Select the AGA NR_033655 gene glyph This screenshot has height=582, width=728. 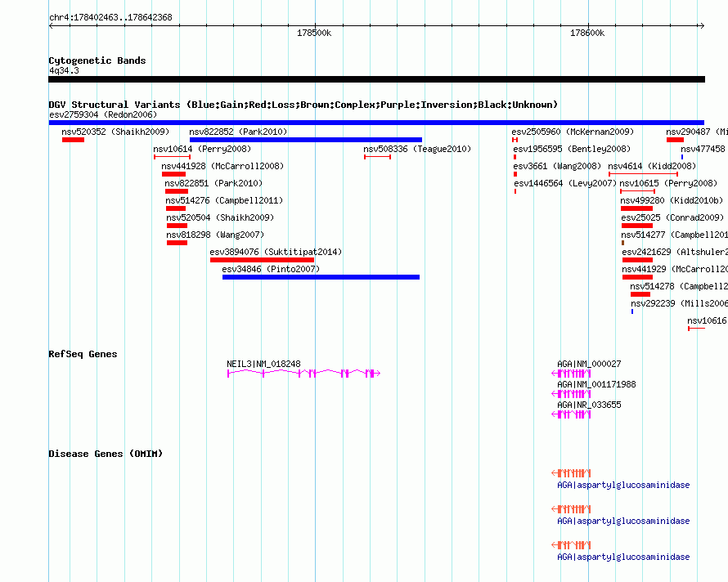click(x=571, y=414)
